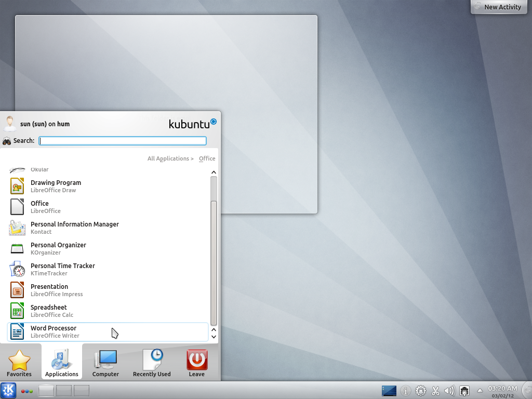Show hidden tray icons with up arrow
532x399 pixels.
click(480, 391)
